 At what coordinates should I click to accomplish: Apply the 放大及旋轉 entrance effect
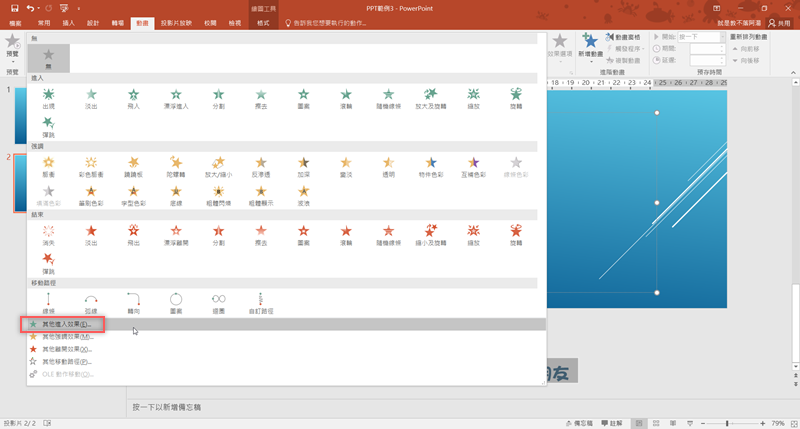coord(430,98)
